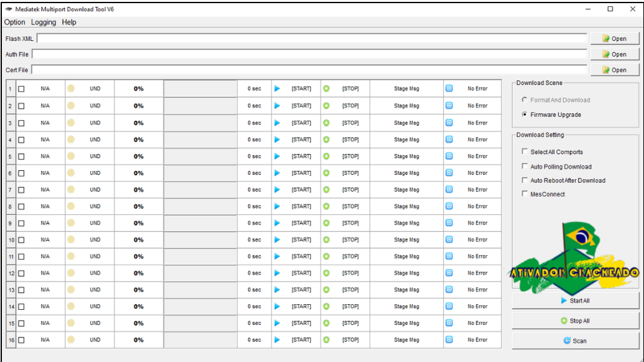Click the progress bar in row 15
The width and height of the screenshot is (644, 362).
pyautogui.click(x=201, y=324)
